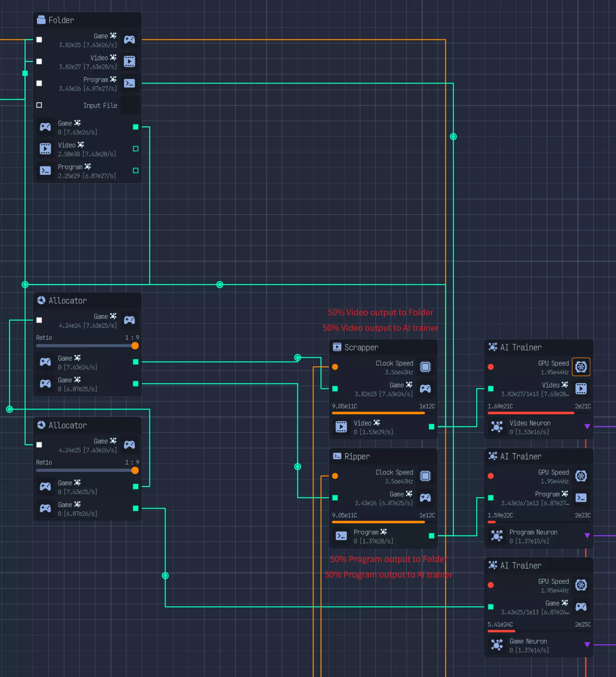Click the Allocator output port at 7.63e24/s

pyautogui.click(x=136, y=362)
